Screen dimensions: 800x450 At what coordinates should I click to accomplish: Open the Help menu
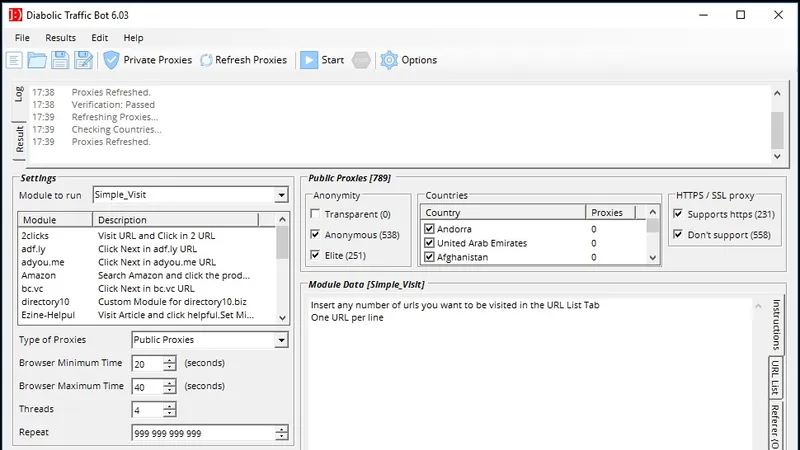(133, 38)
